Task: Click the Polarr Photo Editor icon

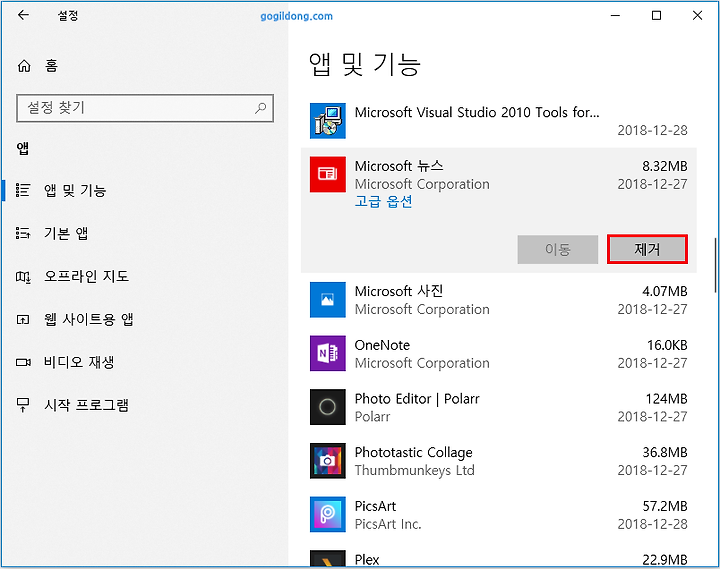Action: pyautogui.click(x=327, y=407)
